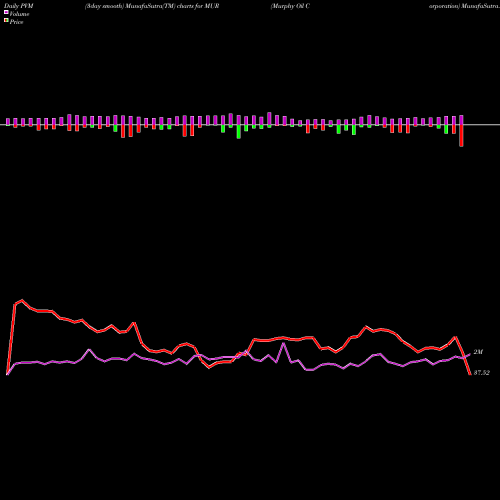Click the '2M' volume value label
Image resolution: width=500 pixels, height=500 pixels.
pos(478,352)
